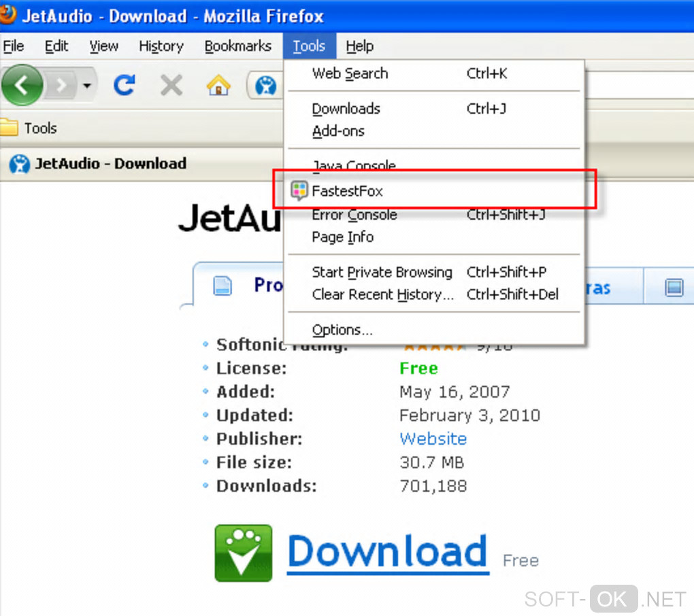Open the Help menu
The width and height of the screenshot is (694, 616).
[x=359, y=46]
